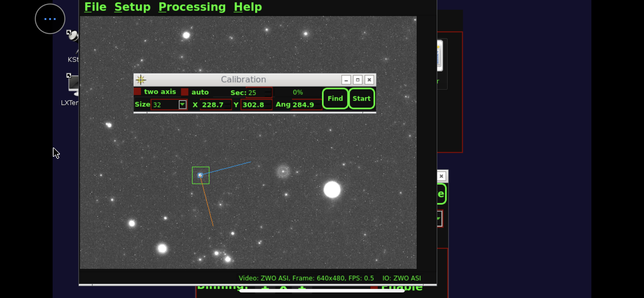
Task: Expand the Size dropdown arrow
Action: [x=182, y=104]
